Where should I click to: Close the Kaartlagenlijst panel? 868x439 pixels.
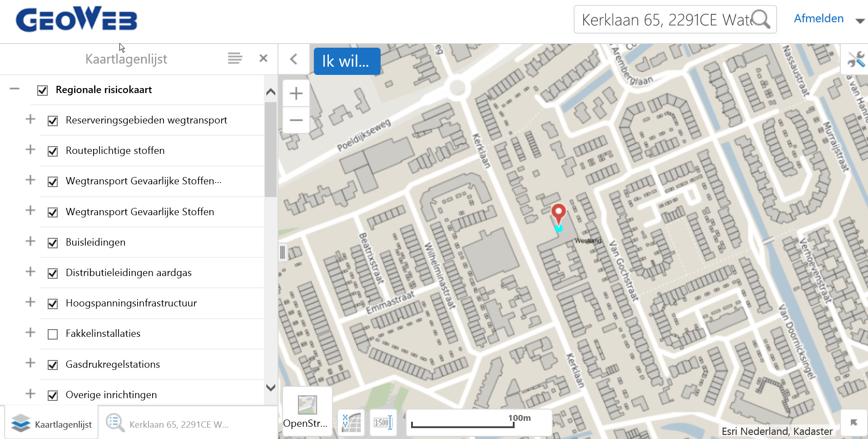click(263, 58)
